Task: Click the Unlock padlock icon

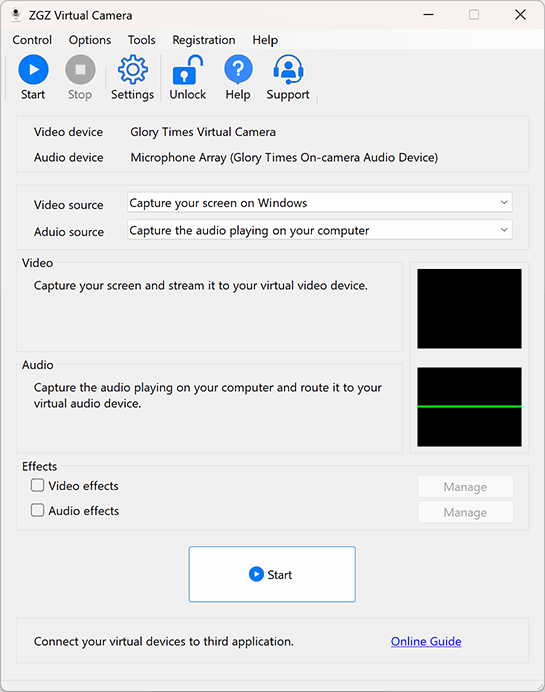Action: (188, 70)
